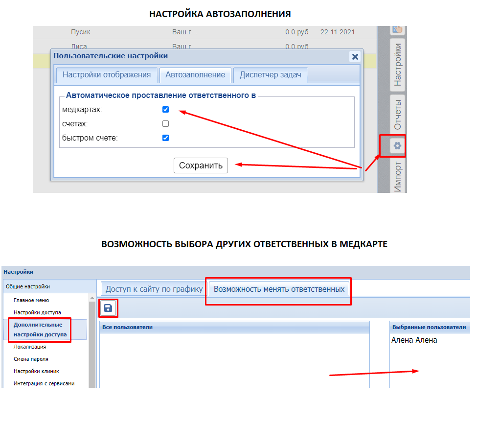This screenshot has height=448, width=477.
Task: Select the Автозаполнение tab
Action: pos(195,75)
